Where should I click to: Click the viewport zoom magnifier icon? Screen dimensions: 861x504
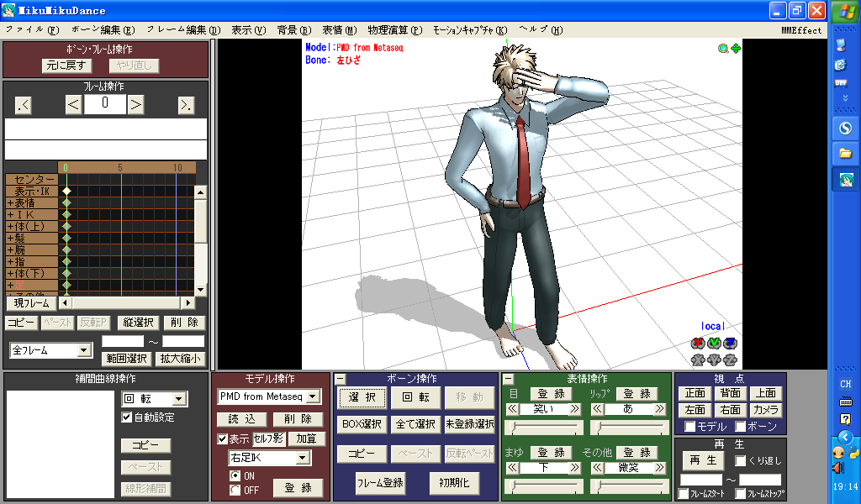[x=723, y=49]
